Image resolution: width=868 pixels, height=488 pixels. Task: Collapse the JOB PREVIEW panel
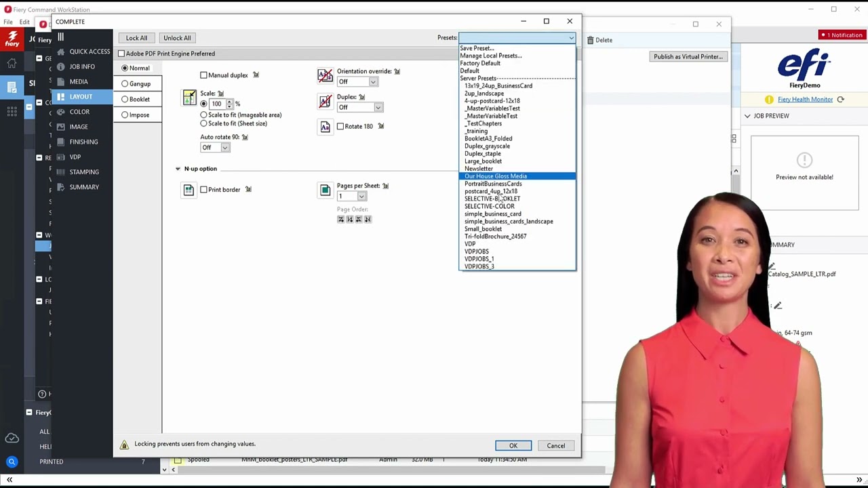point(747,116)
